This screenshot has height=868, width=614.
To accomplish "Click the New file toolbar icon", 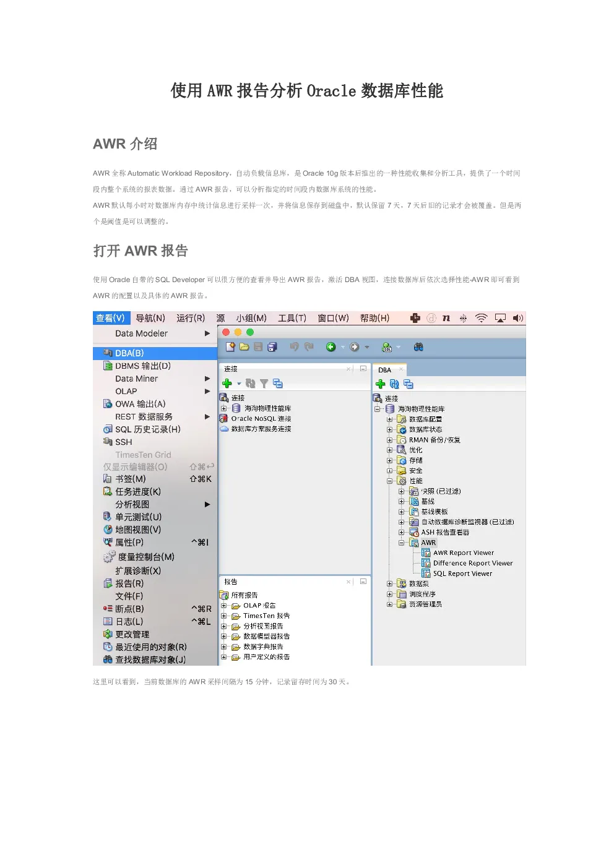I will click(x=230, y=347).
